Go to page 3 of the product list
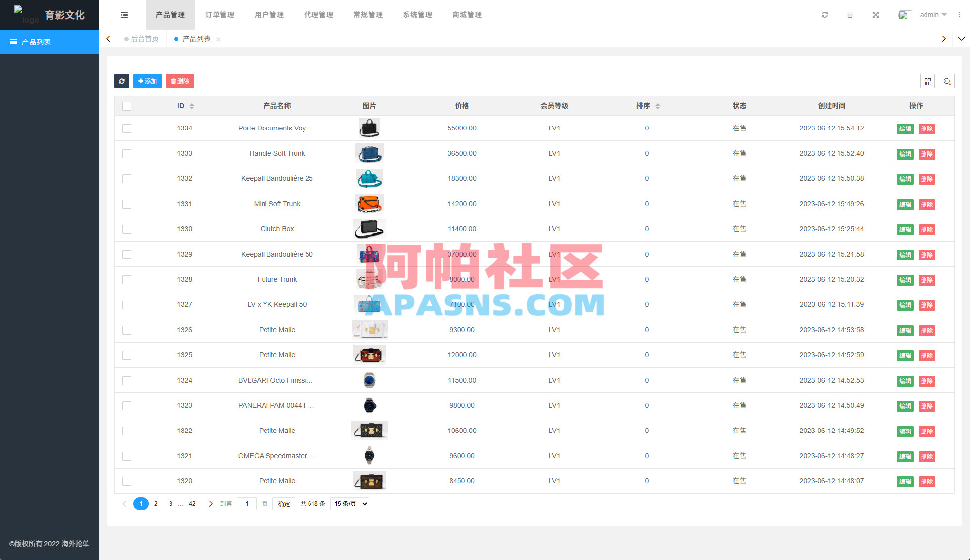Viewport: 970px width, 560px height. click(170, 503)
